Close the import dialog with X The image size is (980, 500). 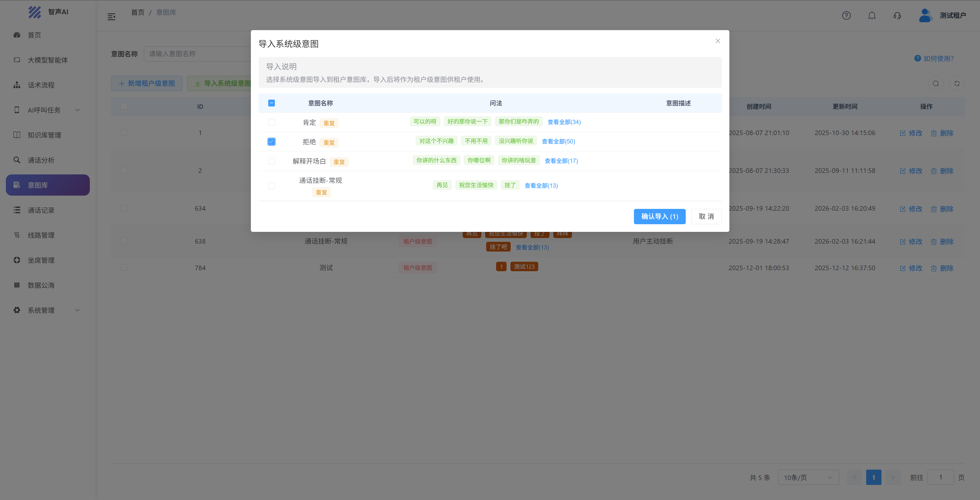point(717,41)
